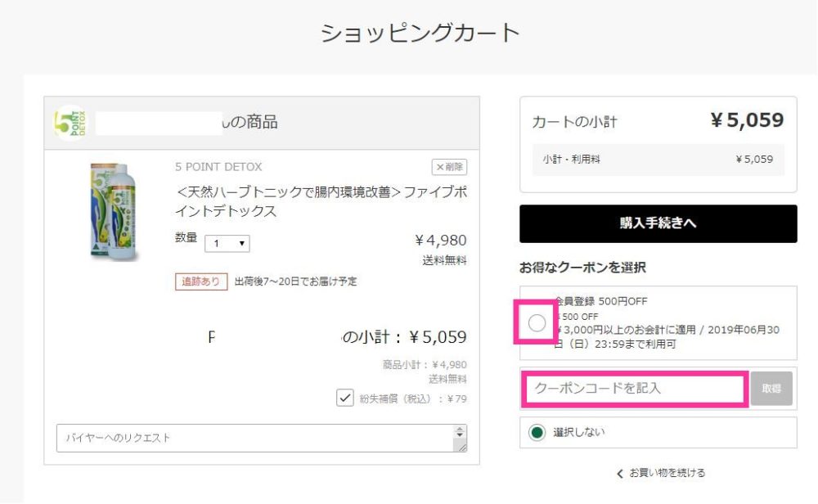Click the 商品小計：¥4,980 line
Viewport: 818px width, 504px height.
pos(425,365)
